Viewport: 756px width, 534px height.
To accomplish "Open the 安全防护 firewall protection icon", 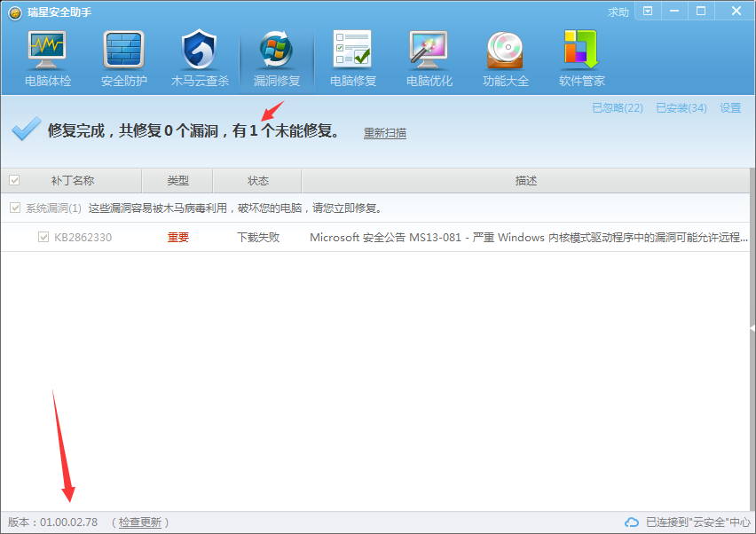I will pyautogui.click(x=123, y=51).
